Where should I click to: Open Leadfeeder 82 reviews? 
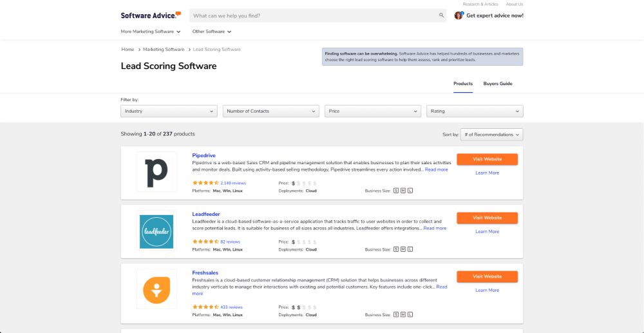231,242
